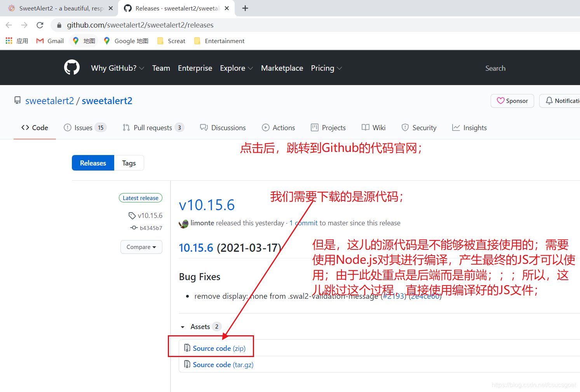
Task: Open Actions using its play-circle icon
Action: click(266, 127)
